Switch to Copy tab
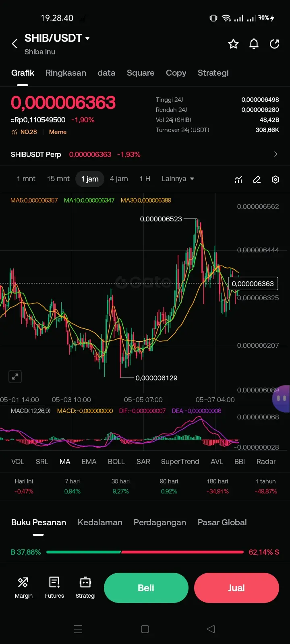This screenshot has height=644, width=290. point(176,73)
